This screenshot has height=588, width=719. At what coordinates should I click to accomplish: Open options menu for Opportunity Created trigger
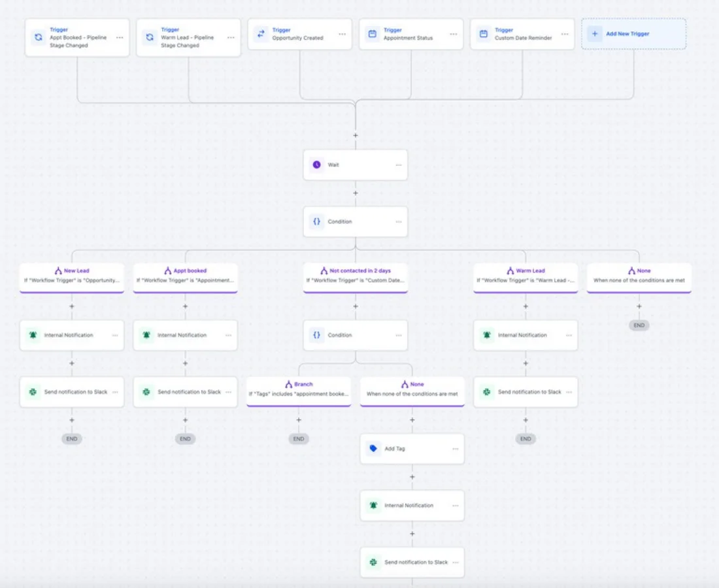point(342,34)
